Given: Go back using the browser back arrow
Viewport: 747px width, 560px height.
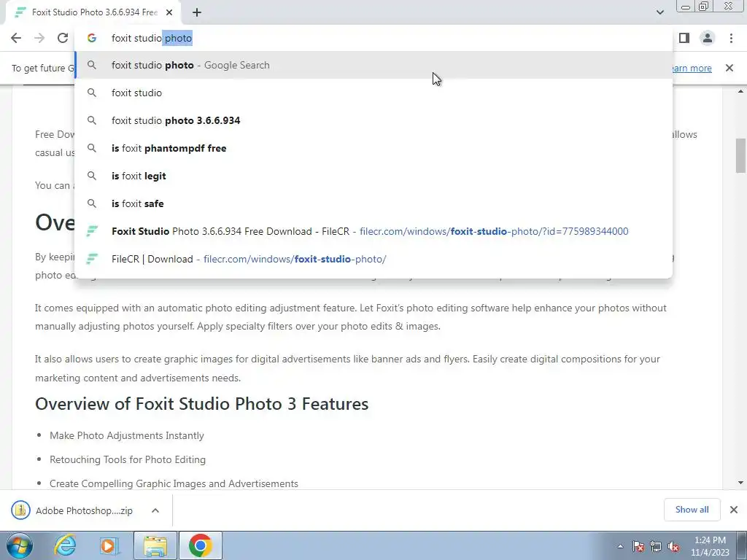Looking at the screenshot, I should click(16, 38).
